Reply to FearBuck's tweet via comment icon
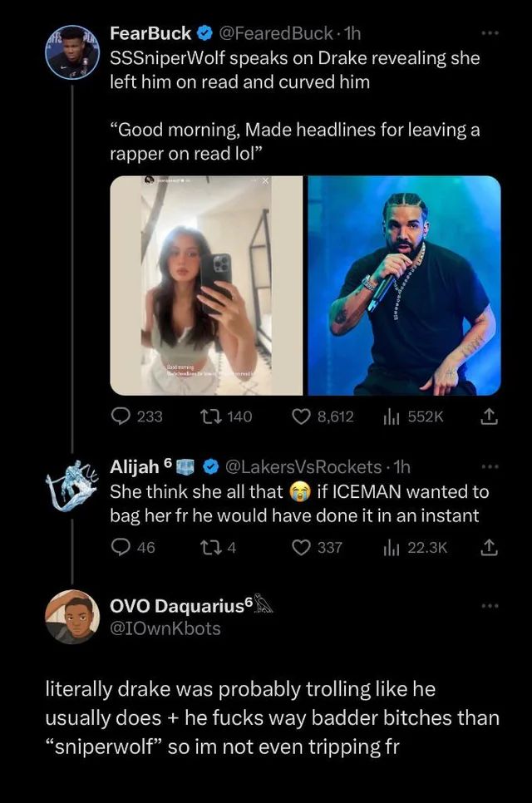Image resolution: width=532 pixels, height=803 pixels. coord(121,416)
